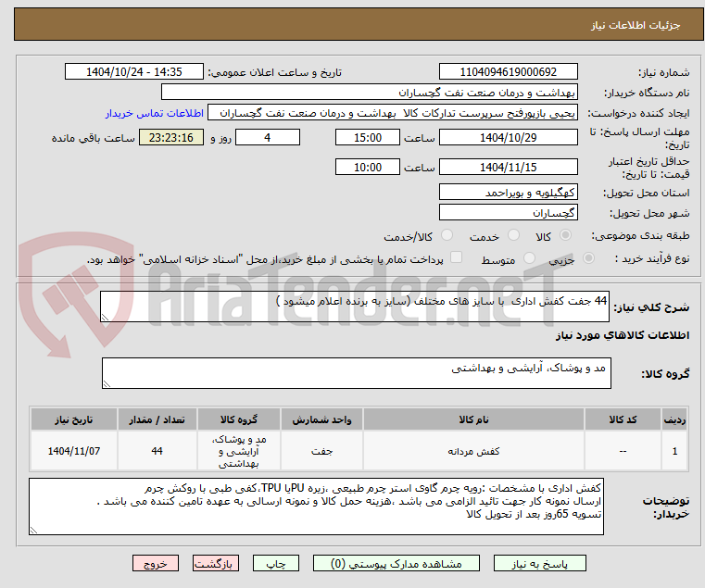
Task: Select the کالا/خدمت radio button
Action: pos(447,235)
